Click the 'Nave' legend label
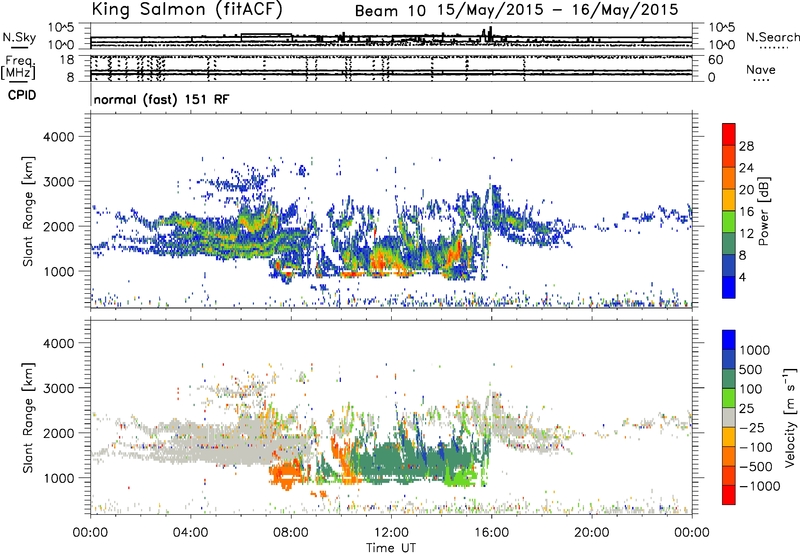800x554 pixels. [x=761, y=70]
